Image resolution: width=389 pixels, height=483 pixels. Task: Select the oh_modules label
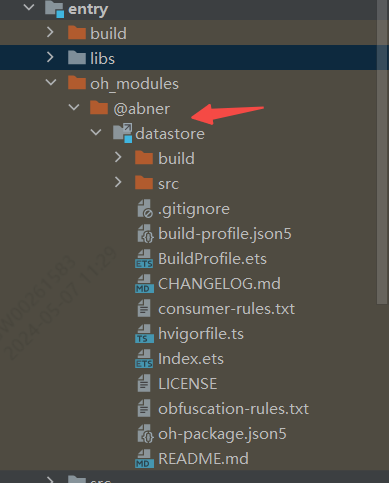pyautogui.click(x=134, y=84)
